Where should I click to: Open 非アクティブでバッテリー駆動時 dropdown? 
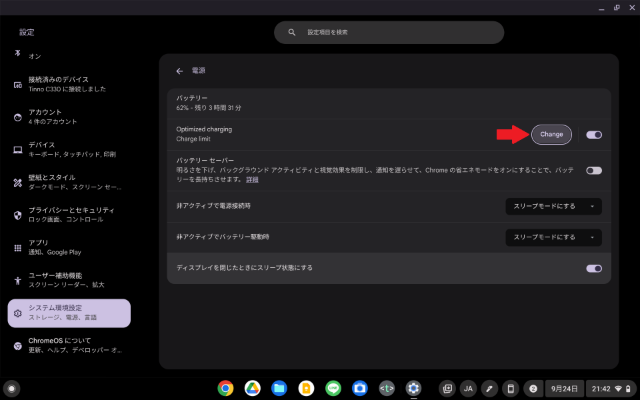point(553,237)
